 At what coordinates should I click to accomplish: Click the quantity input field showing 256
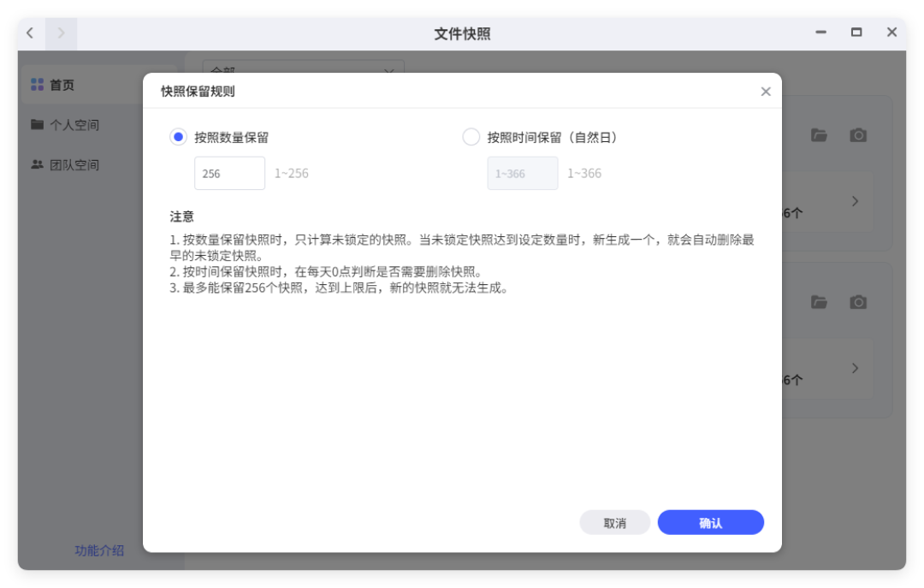point(229,174)
